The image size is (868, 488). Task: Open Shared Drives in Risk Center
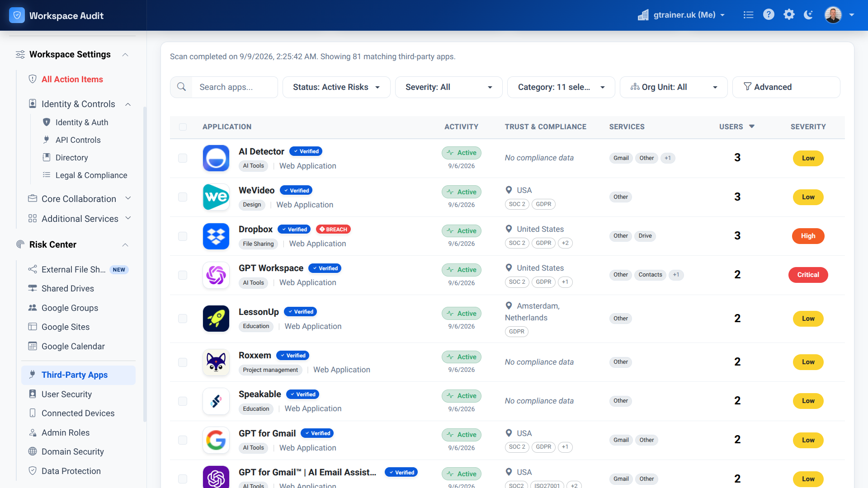point(68,288)
